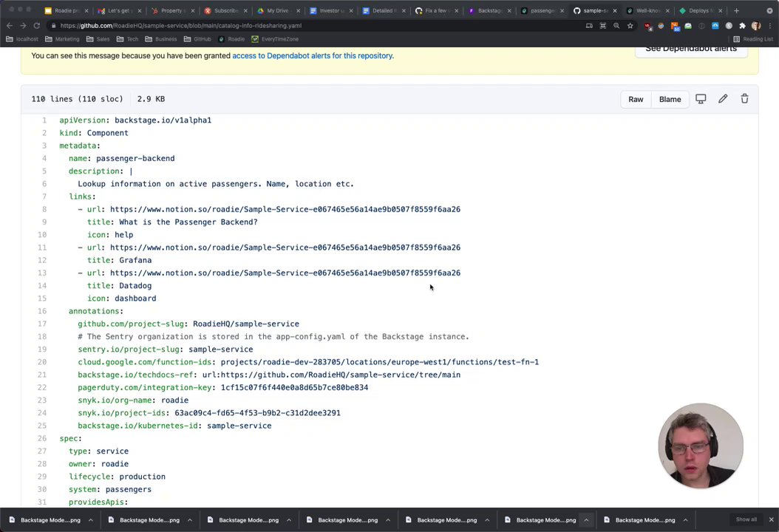Click the install/cast device icon in address bar
The width and height of the screenshot is (779, 532).
point(589,26)
